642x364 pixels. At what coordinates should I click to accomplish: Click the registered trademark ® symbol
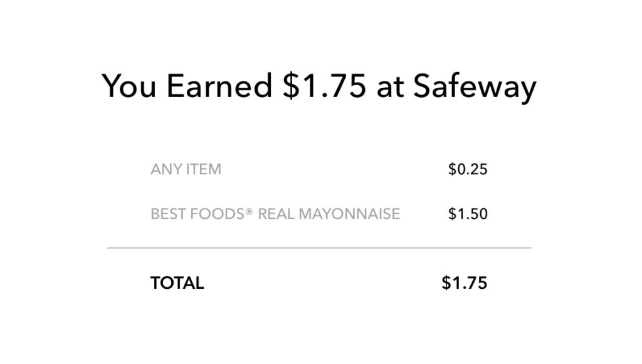pos(250,211)
